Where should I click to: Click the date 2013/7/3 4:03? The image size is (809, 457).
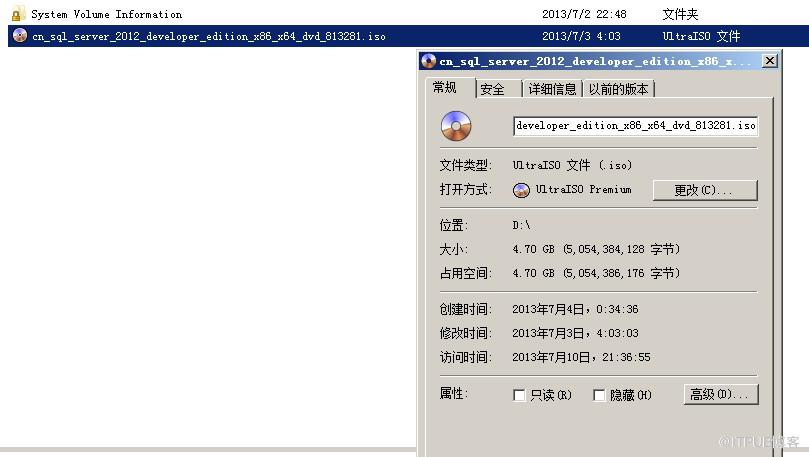[x=581, y=36]
